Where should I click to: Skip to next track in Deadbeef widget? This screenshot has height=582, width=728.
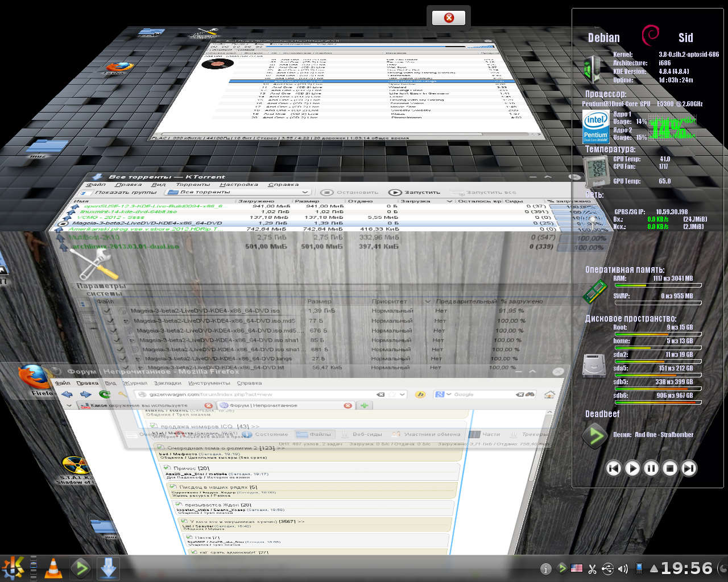point(689,468)
